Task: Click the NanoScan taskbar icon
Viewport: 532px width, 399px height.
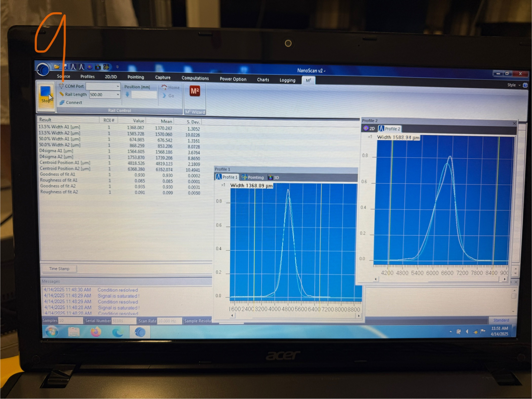Action: pyautogui.click(x=140, y=332)
